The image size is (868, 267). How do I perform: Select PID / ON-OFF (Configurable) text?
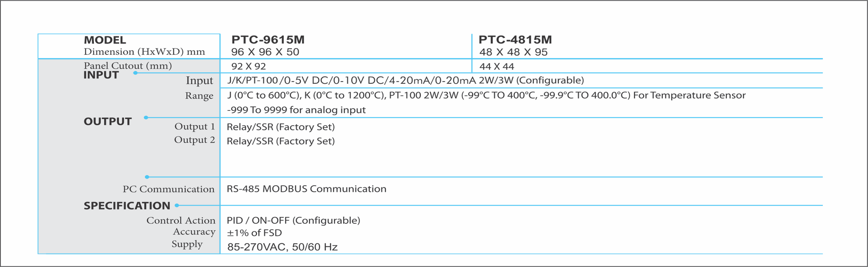click(x=294, y=221)
